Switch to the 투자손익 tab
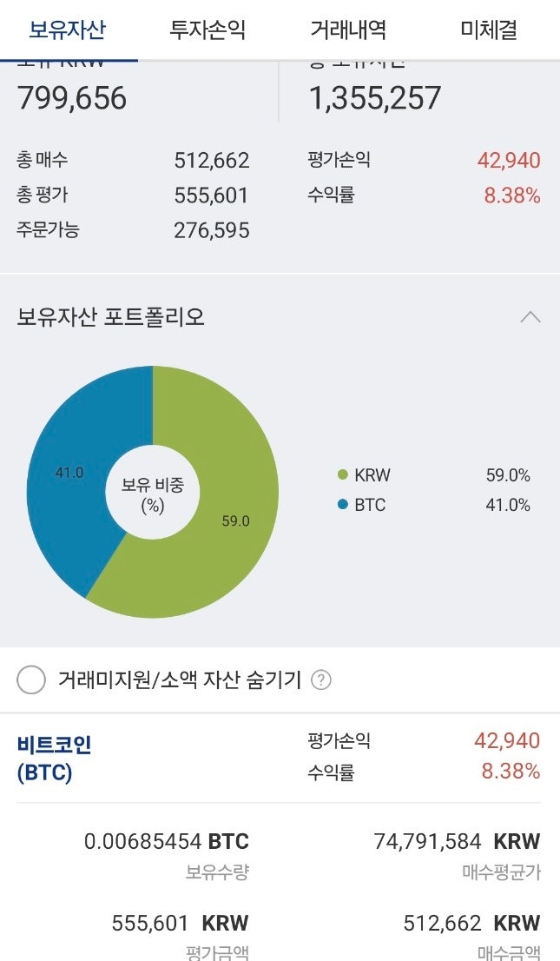 coord(208,30)
